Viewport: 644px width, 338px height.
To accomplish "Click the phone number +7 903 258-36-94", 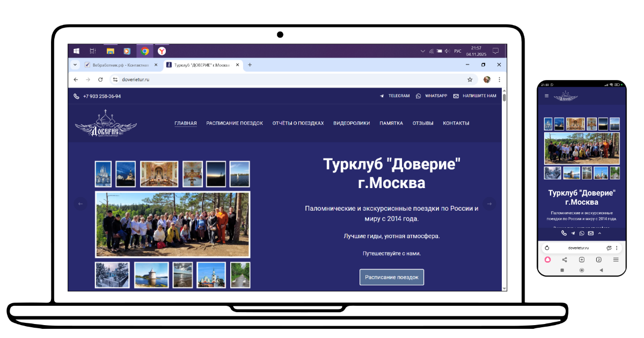I will pyautogui.click(x=101, y=96).
